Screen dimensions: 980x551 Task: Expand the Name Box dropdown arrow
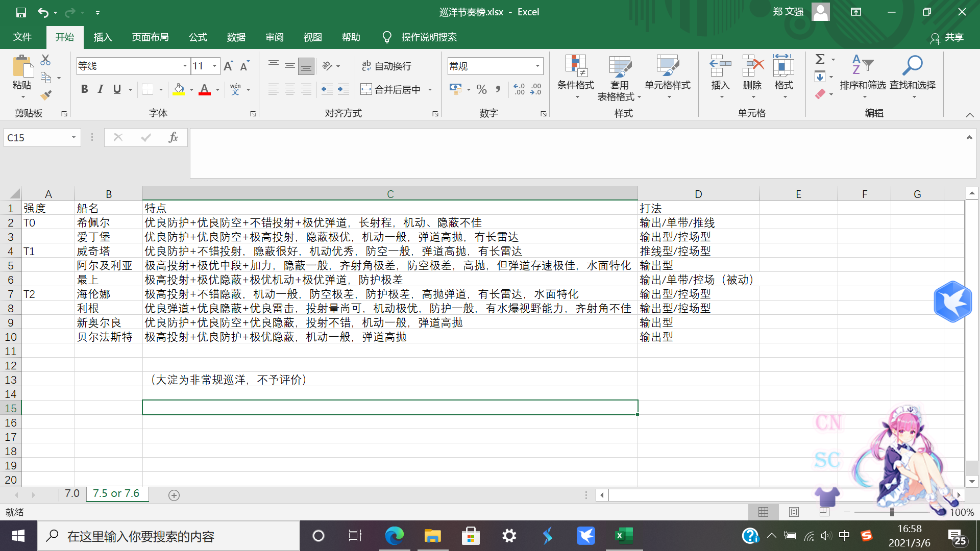(73, 137)
